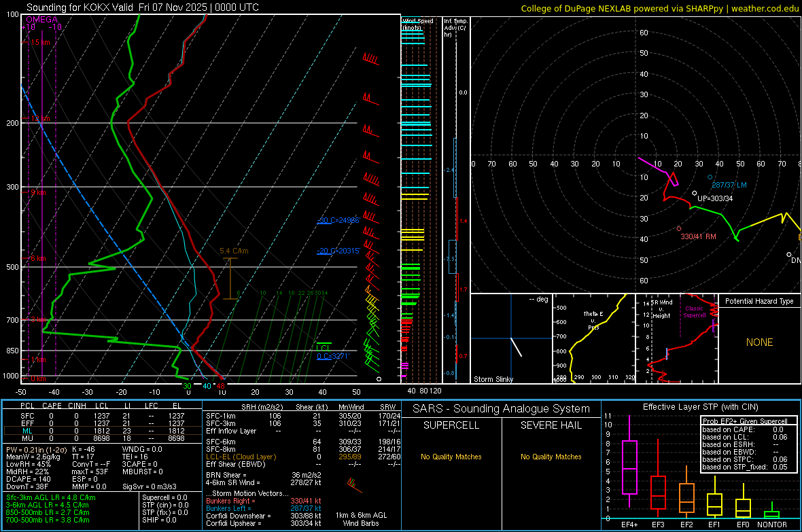Click the K = -46 index value

[84, 449]
